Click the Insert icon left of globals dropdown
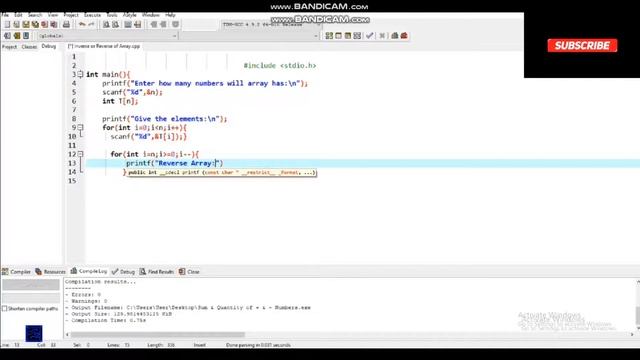 click(7, 36)
